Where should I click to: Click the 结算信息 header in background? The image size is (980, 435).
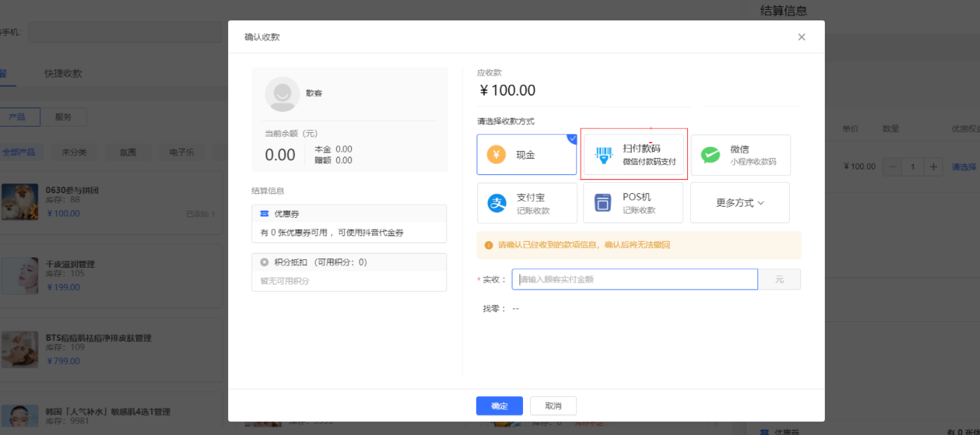783,11
